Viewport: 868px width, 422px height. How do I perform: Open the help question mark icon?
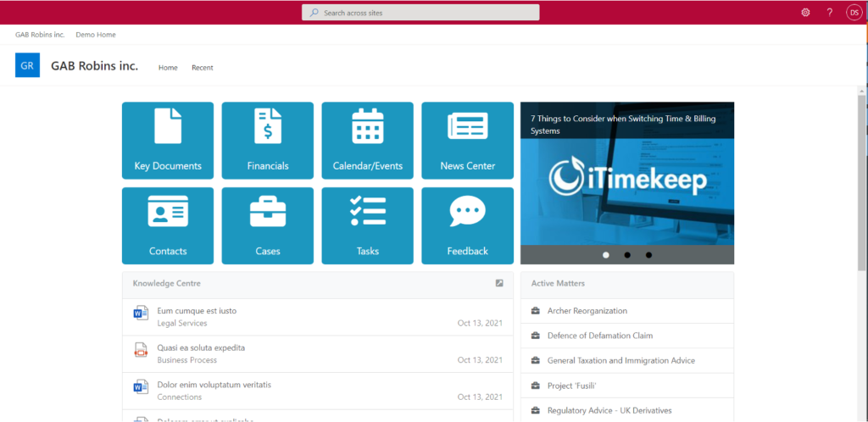[830, 13]
